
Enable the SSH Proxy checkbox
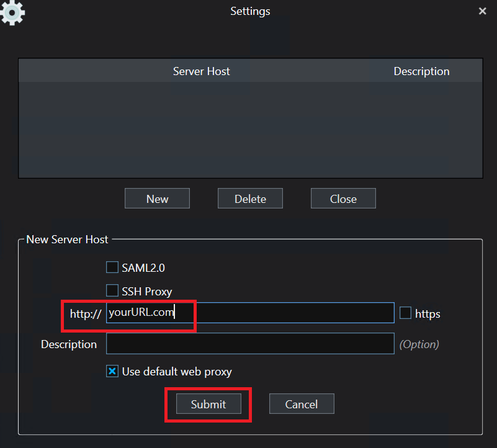[x=112, y=290]
